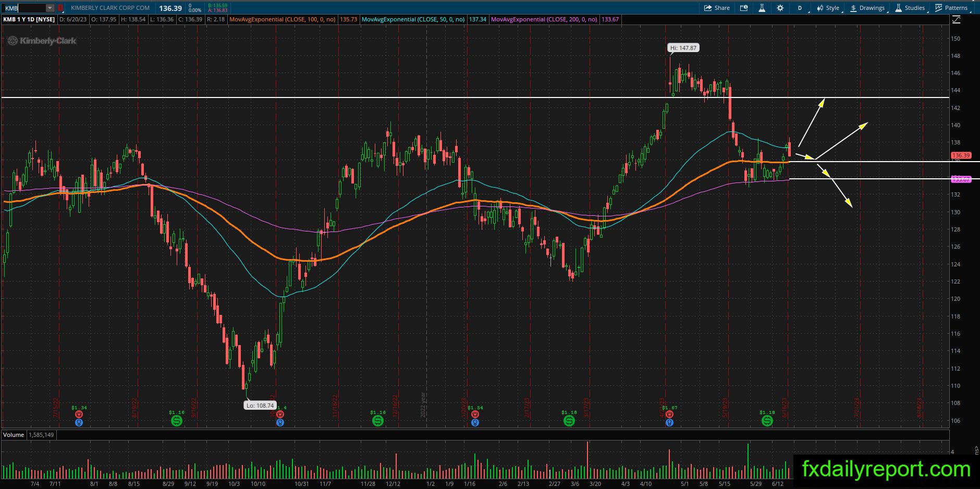Click the Lo: 108.74 price bubble
The image size is (980, 489).
[x=260, y=406]
